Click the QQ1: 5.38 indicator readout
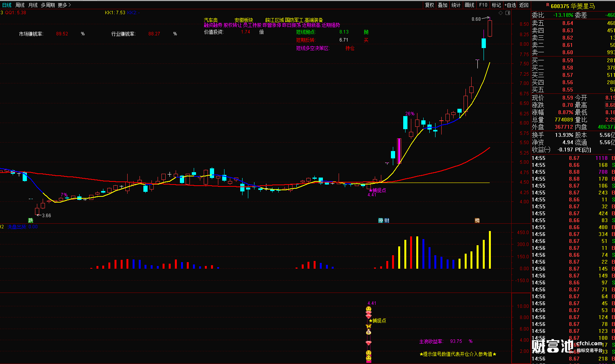Viewport: 615px width, 364px height. 16,13
